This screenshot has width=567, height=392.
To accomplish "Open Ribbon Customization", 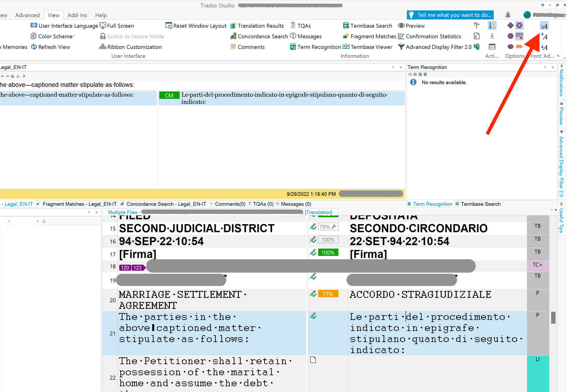I will click(x=130, y=47).
